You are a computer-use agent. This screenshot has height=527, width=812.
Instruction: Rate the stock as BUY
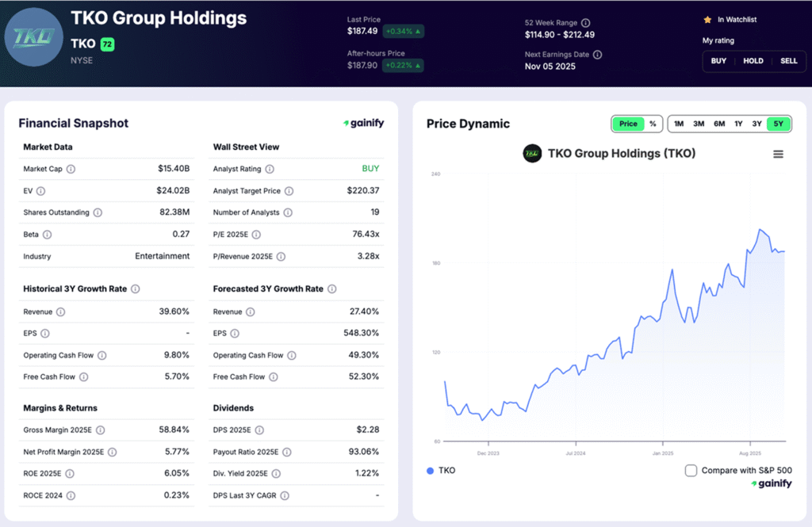718,61
